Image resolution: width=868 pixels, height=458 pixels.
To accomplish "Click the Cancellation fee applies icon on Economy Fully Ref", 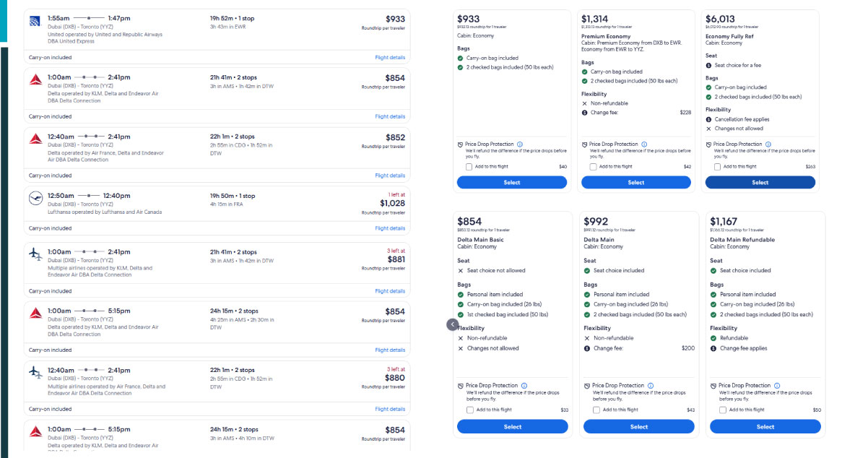I will (x=708, y=118).
